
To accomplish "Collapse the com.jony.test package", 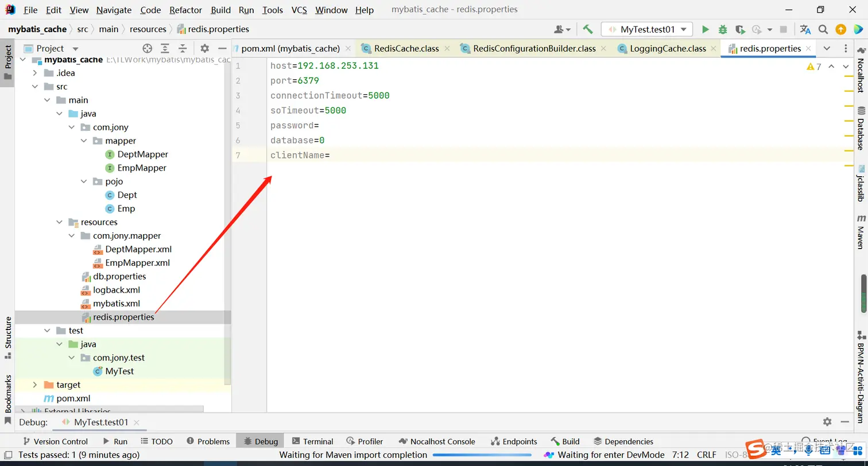I will (x=72, y=358).
